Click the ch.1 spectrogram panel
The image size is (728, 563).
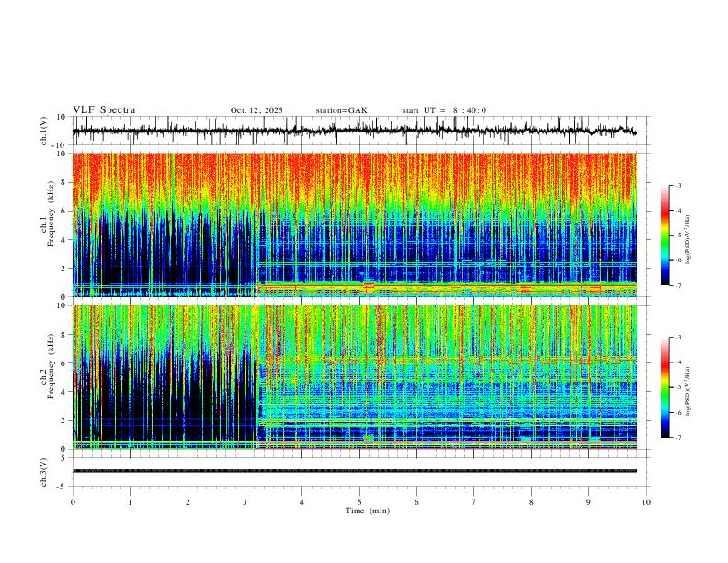(355, 224)
